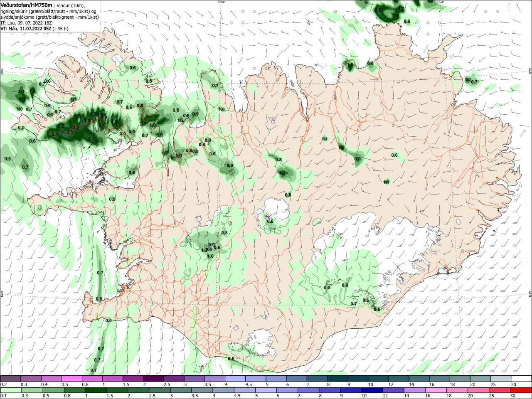The height and width of the screenshot is (399, 532).
Task: Click the Veðurstofan/HM750m map title
Action: click(x=26, y=5)
